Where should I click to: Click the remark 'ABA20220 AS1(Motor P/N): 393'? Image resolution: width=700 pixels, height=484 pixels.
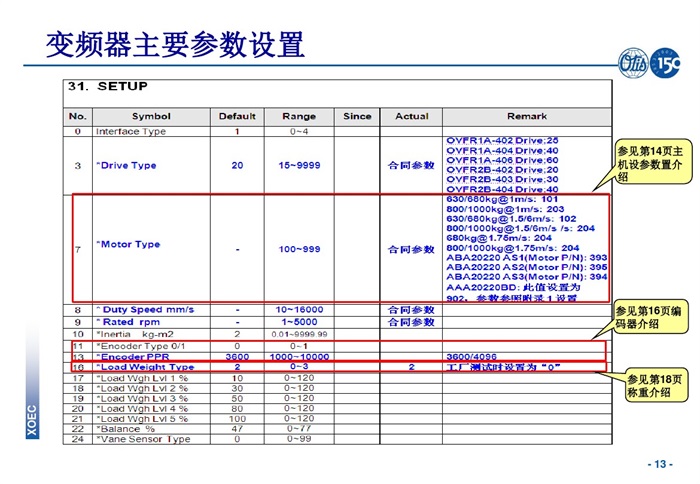pos(527,258)
